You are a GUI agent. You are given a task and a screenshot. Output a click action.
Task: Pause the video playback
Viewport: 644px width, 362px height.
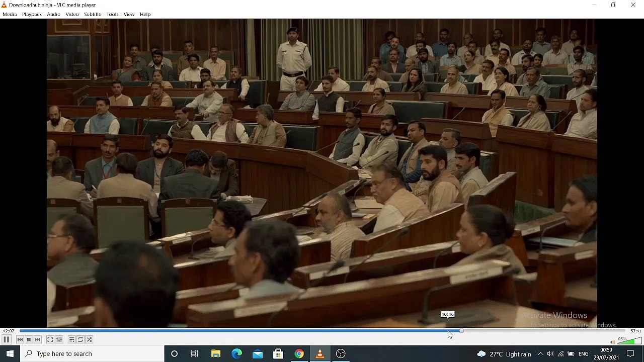(7, 340)
